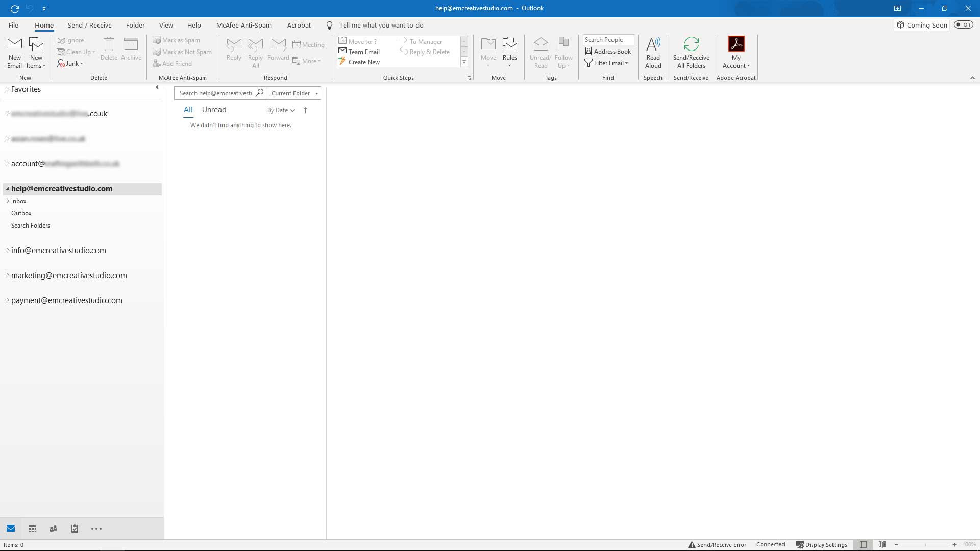Click the 100% zoom level

[969, 545]
